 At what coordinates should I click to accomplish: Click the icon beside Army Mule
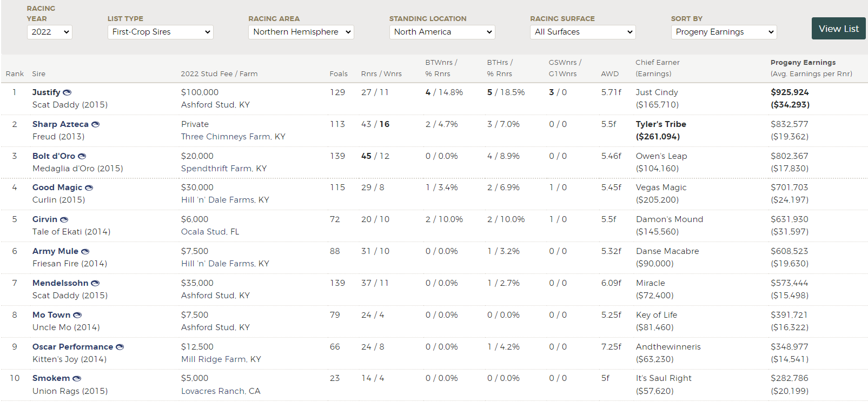85,251
